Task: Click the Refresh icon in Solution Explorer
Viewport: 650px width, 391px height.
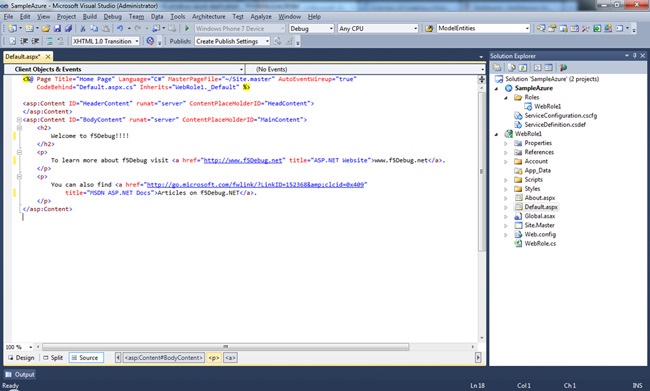Action: click(x=523, y=68)
